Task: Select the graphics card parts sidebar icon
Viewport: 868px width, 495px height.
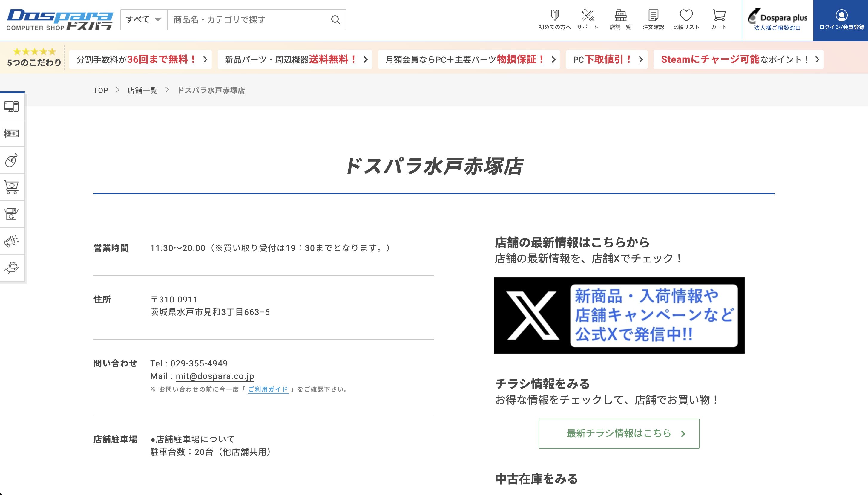Action: pyautogui.click(x=12, y=133)
